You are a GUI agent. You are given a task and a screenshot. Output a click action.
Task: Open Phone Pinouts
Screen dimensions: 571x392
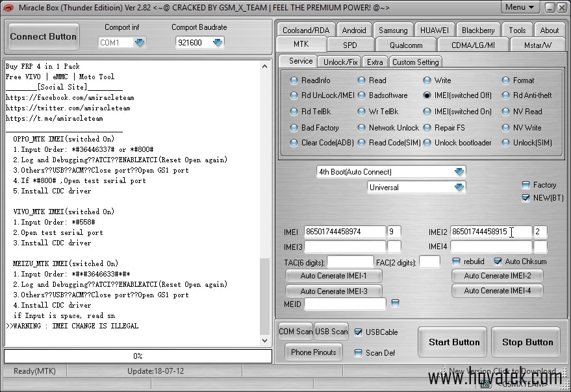click(314, 352)
